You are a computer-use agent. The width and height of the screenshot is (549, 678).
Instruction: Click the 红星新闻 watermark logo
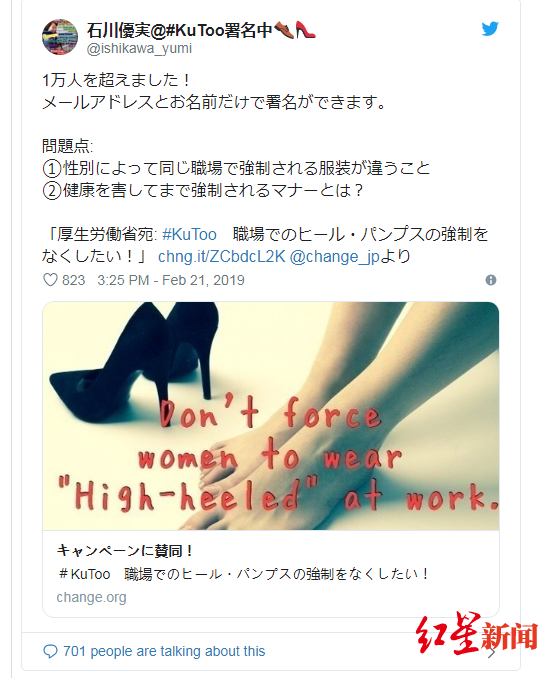[477, 633]
